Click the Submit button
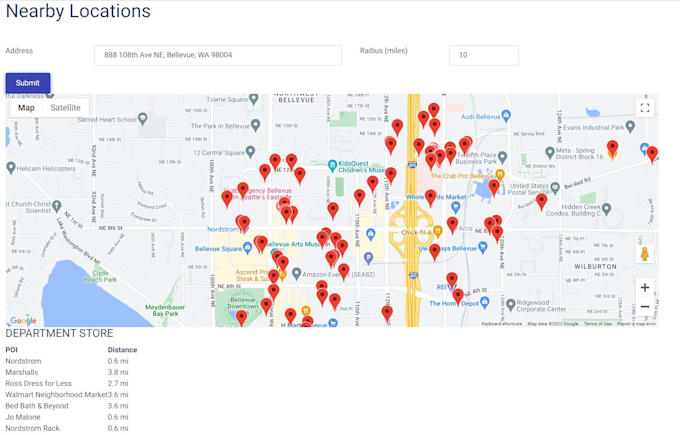The height and width of the screenshot is (435, 680). pos(28,83)
